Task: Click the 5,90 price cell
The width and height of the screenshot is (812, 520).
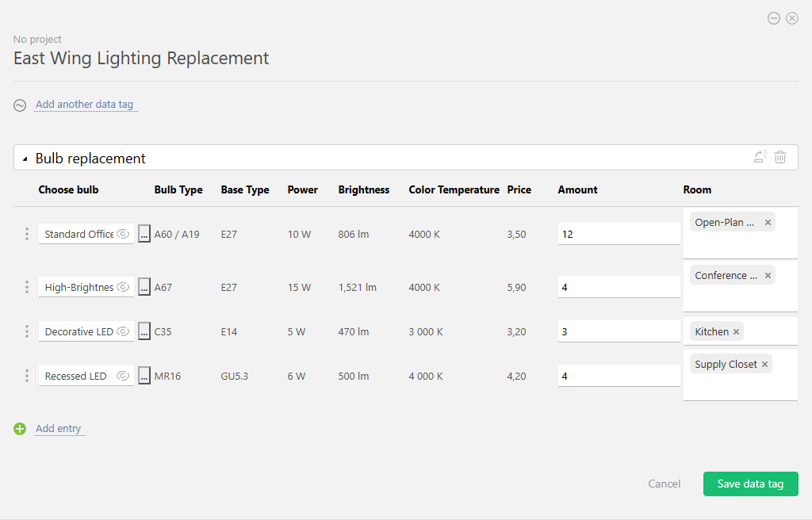Action: click(x=516, y=287)
